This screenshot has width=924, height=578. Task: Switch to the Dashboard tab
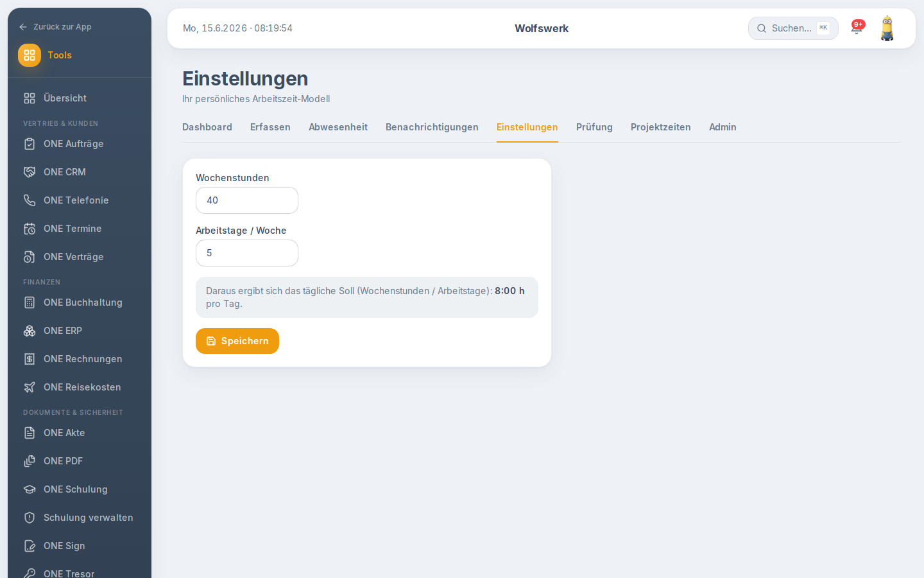click(207, 127)
